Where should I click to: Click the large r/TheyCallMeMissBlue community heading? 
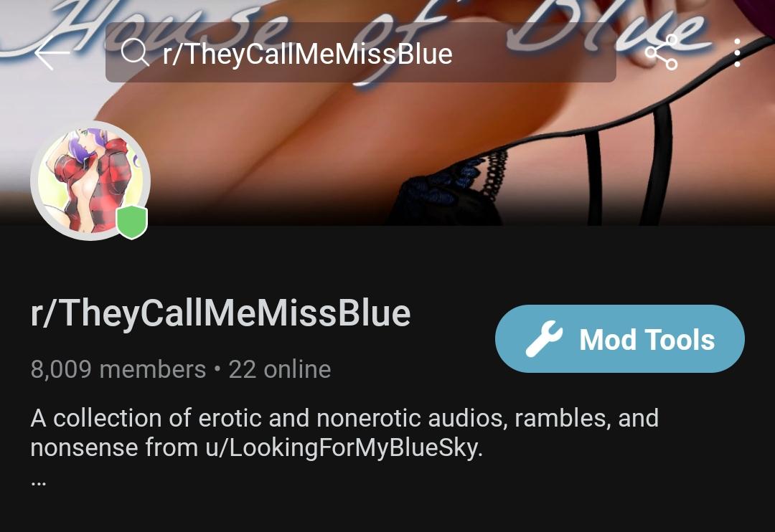tap(220, 313)
